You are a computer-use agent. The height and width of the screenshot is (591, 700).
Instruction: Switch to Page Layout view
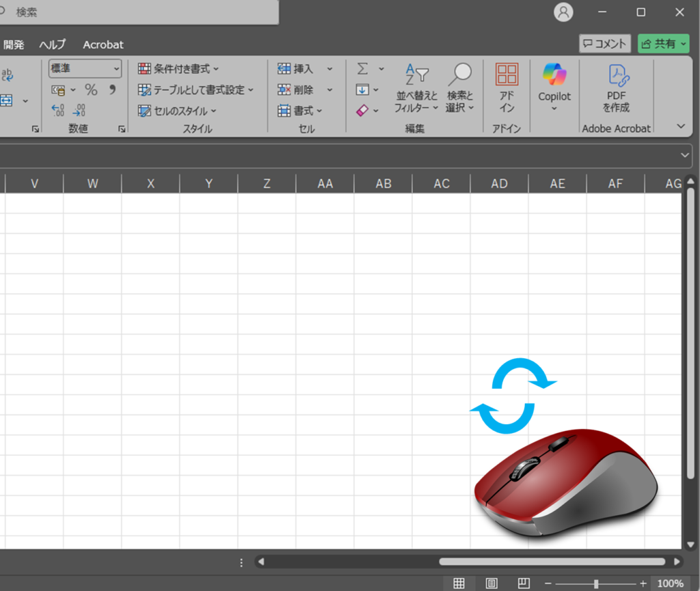pos(491,583)
